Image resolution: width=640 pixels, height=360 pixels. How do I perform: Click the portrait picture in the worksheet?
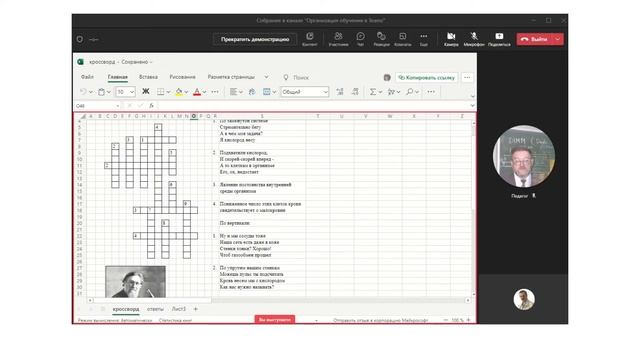tap(136, 282)
